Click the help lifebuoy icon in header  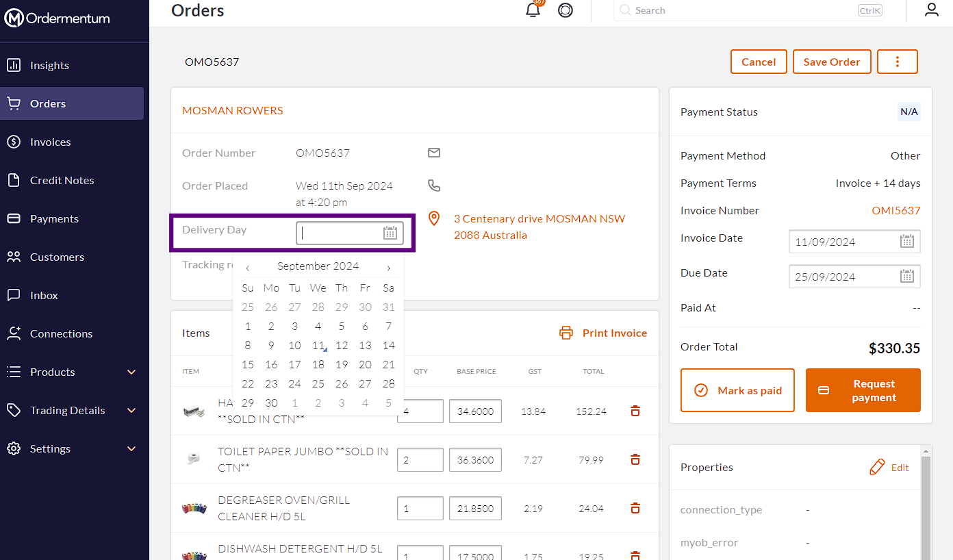point(566,10)
